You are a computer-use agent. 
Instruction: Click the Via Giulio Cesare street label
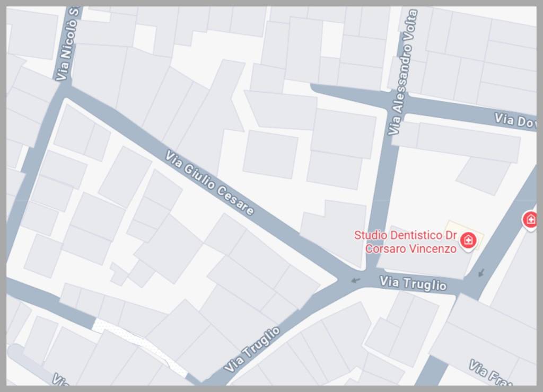pyautogui.click(x=209, y=182)
